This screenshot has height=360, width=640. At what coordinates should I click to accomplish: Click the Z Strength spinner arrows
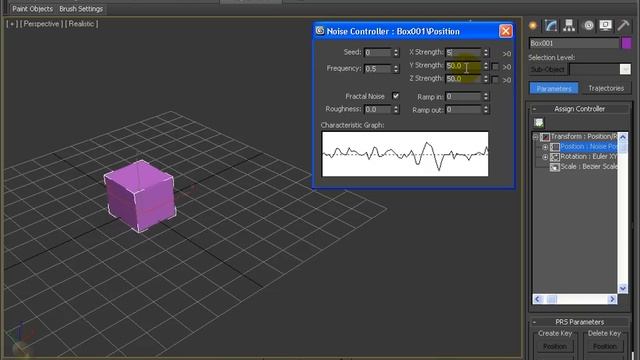pos(486,79)
